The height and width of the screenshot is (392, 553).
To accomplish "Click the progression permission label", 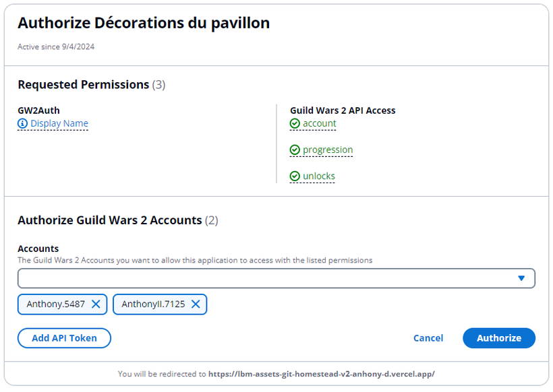I will 328,150.
